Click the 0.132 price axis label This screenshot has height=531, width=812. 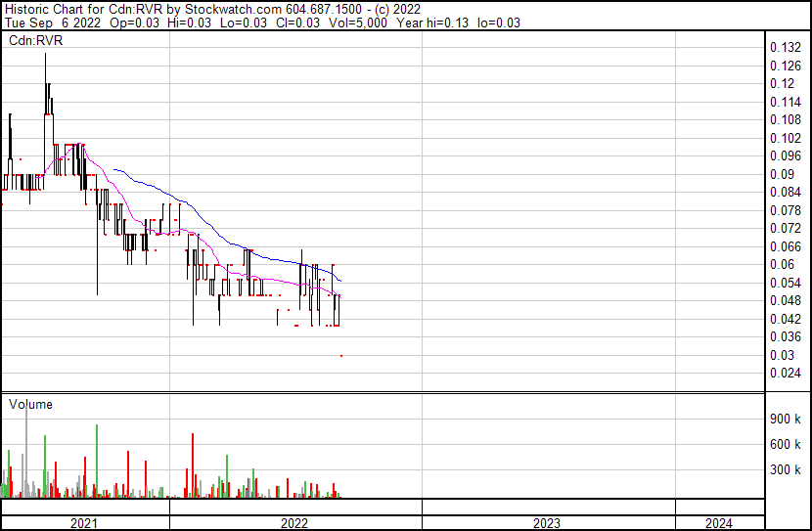point(786,48)
